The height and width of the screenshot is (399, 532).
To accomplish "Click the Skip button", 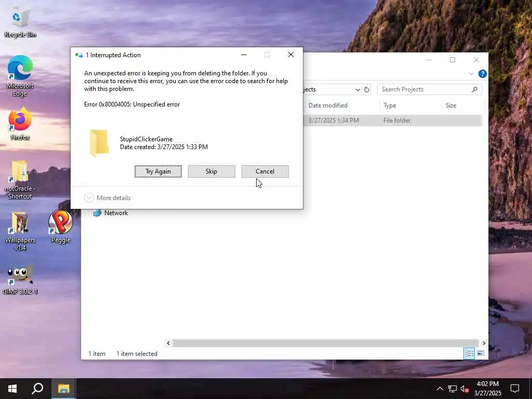I will (211, 171).
